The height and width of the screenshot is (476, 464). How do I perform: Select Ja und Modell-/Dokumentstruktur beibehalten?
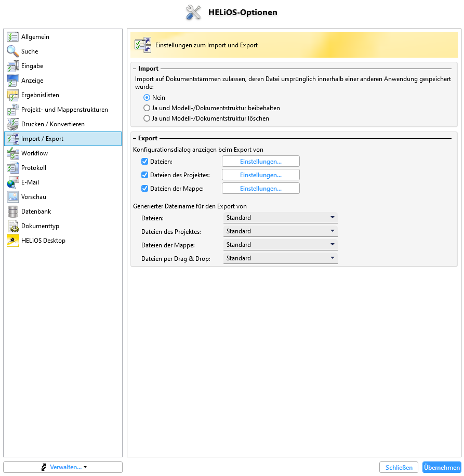point(147,108)
